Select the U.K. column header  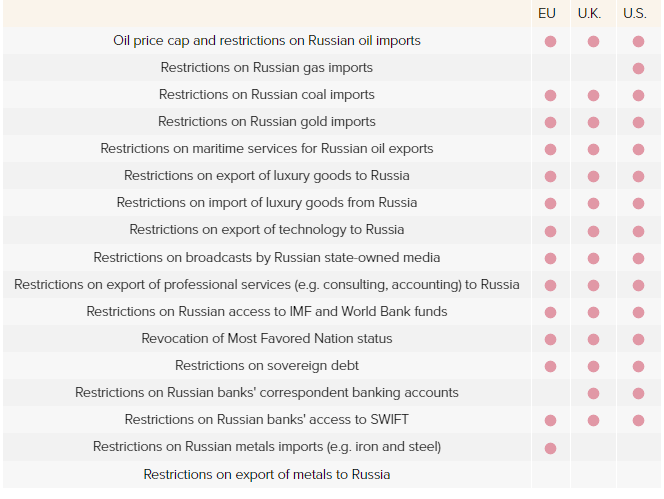coord(590,13)
